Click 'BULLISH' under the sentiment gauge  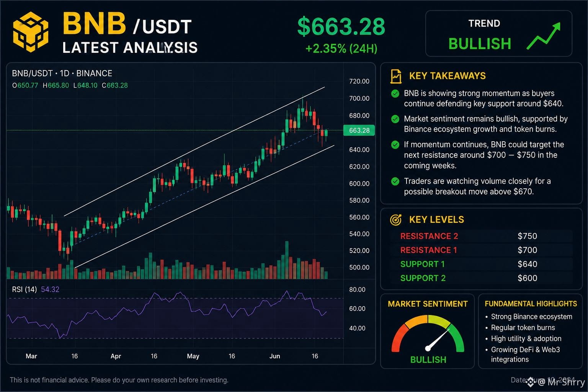point(428,360)
